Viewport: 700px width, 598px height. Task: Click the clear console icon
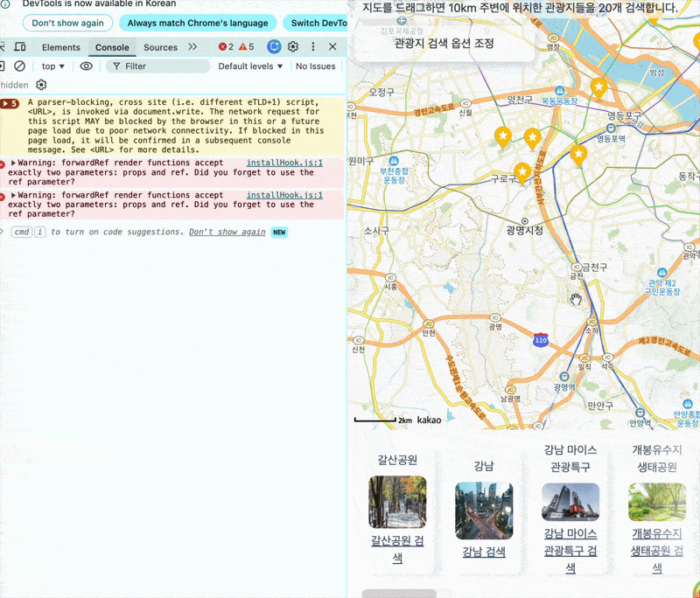click(x=19, y=66)
